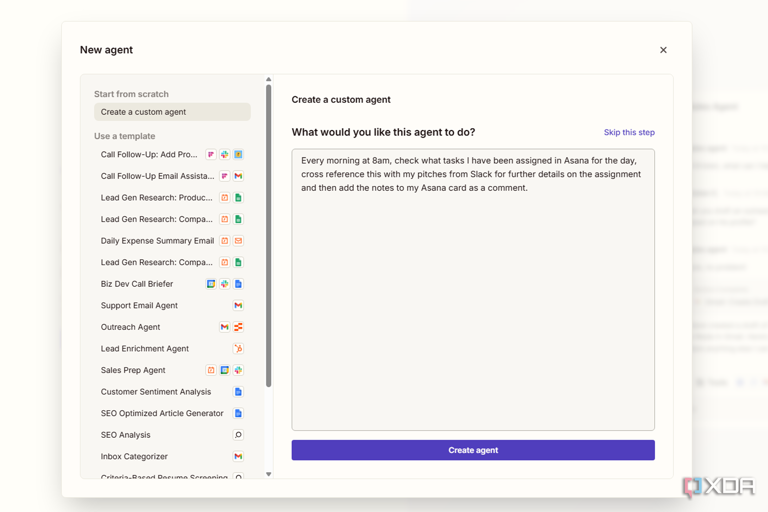
Task: Close the New agent dialog
Action: [663, 50]
